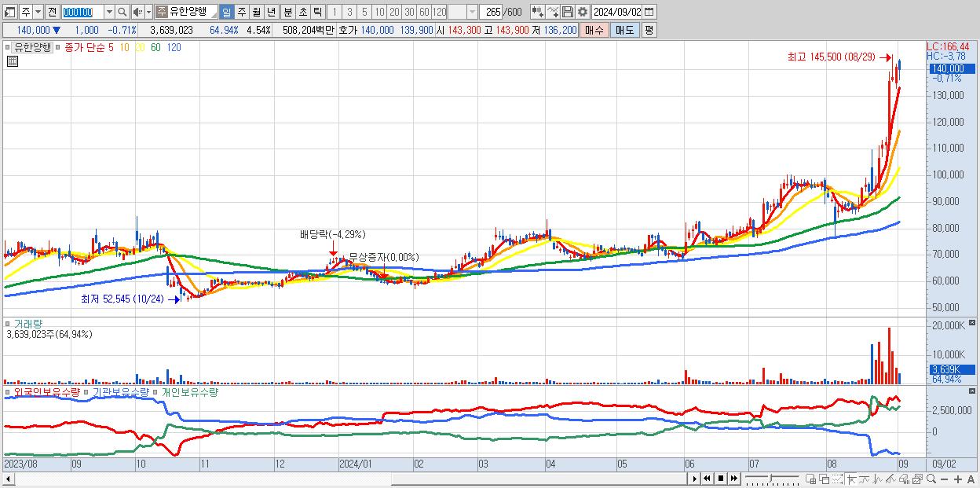Click the overlapping windows icon

click(x=825, y=479)
